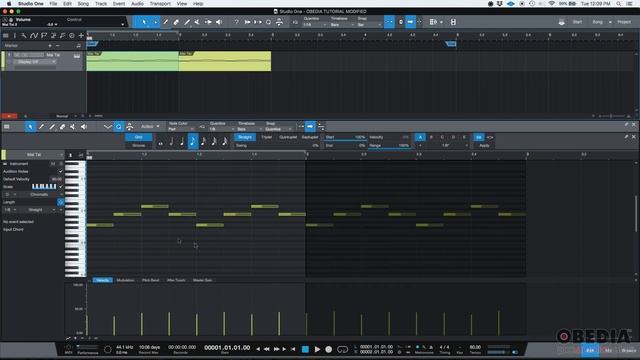
Task: Select quantize preset A
Action: pyautogui.click(x=420, y=137)
